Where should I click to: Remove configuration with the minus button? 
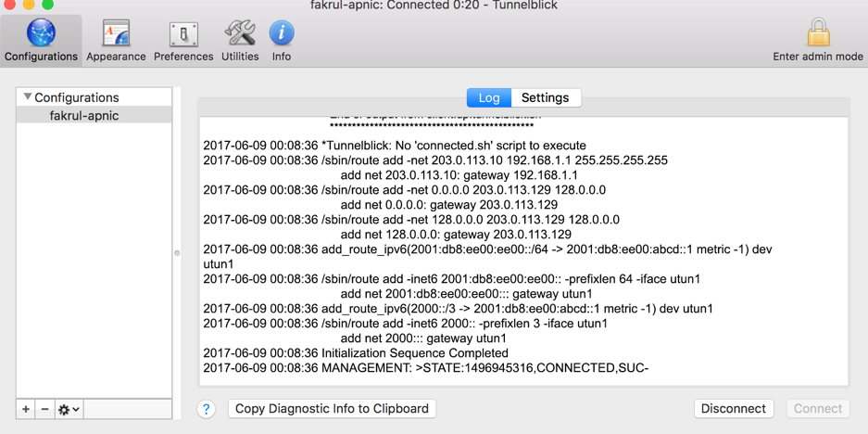45,409
